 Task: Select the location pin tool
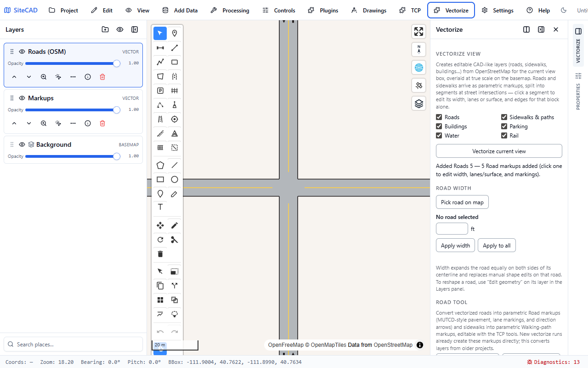[175, 33]
